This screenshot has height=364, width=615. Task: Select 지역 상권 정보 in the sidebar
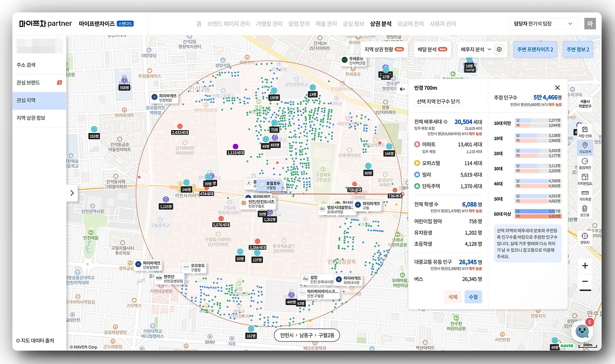(x=39, y=118)
